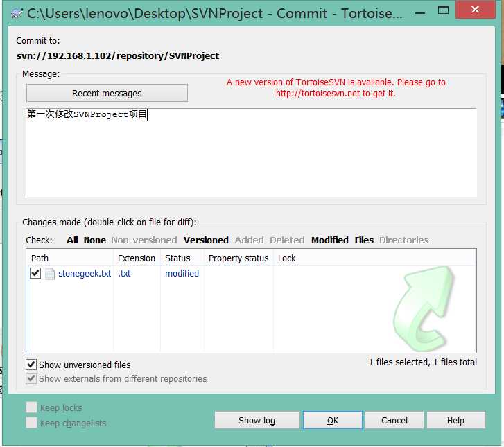
Task: Click the Versioned check filter
Action: [206, 240]
